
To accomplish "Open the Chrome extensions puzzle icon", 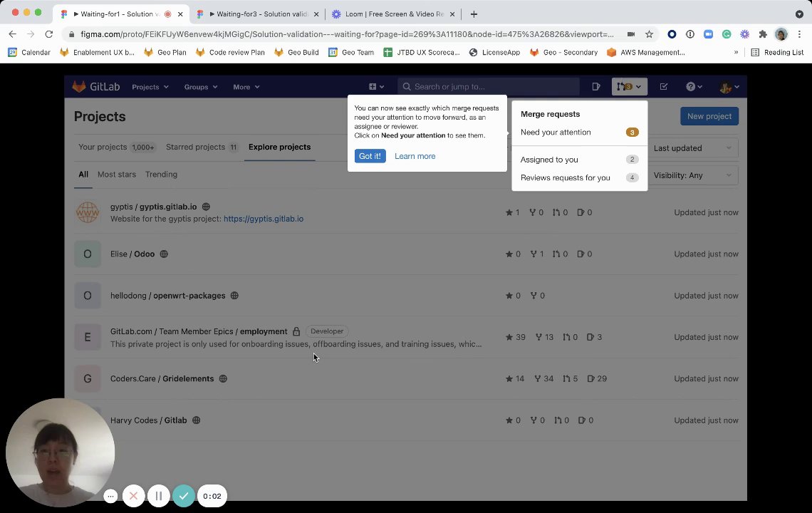I will pos(762,34).
